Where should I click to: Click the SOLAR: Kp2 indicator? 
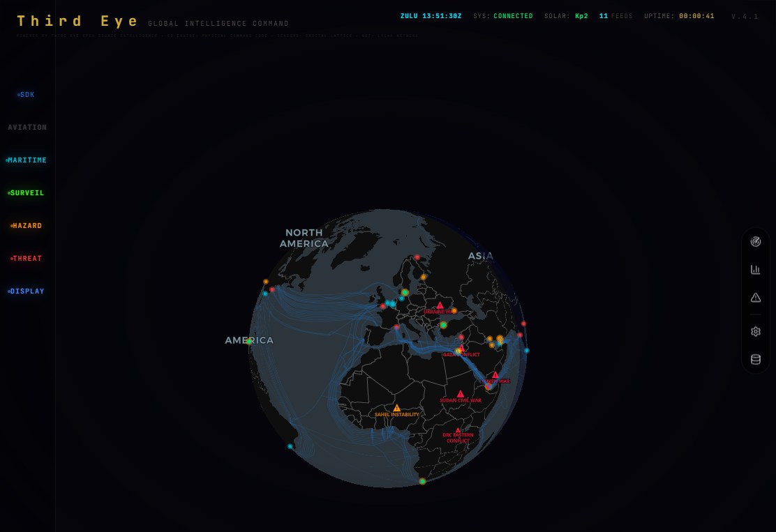click(x=566, y=16)
